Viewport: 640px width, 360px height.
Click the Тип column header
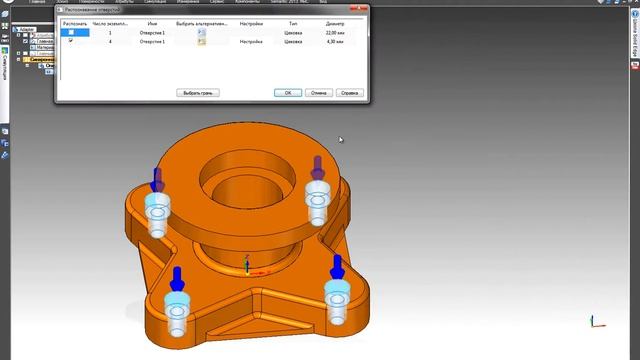[293, 24]
